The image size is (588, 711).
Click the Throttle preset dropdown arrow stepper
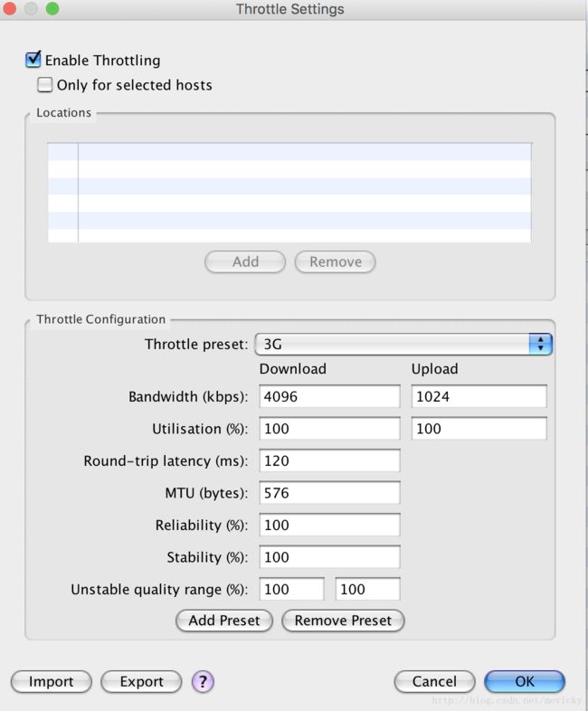(540, 344)
